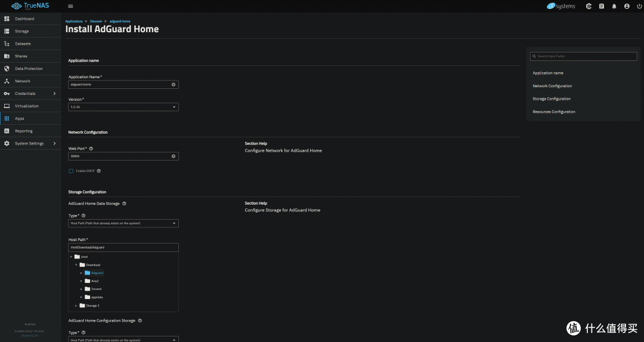Click the appdata folder icon
This screenshot has width=644, height=342.
87,297
